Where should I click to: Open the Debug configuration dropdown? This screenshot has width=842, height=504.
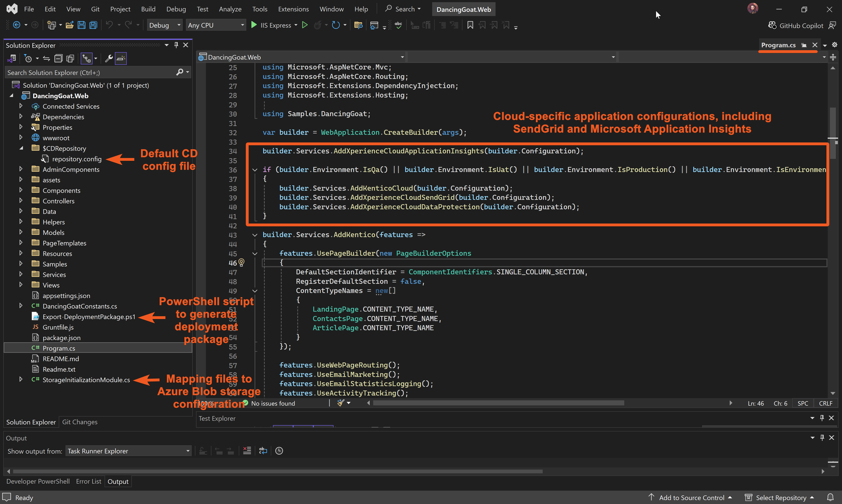pos(164,25)
